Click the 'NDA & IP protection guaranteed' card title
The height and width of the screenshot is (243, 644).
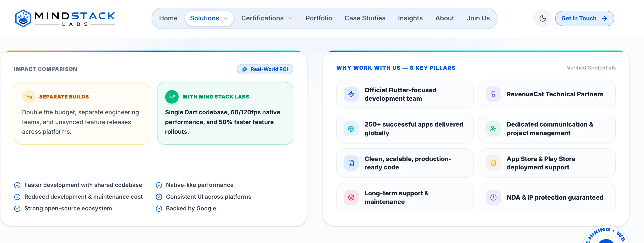[555, 197]
